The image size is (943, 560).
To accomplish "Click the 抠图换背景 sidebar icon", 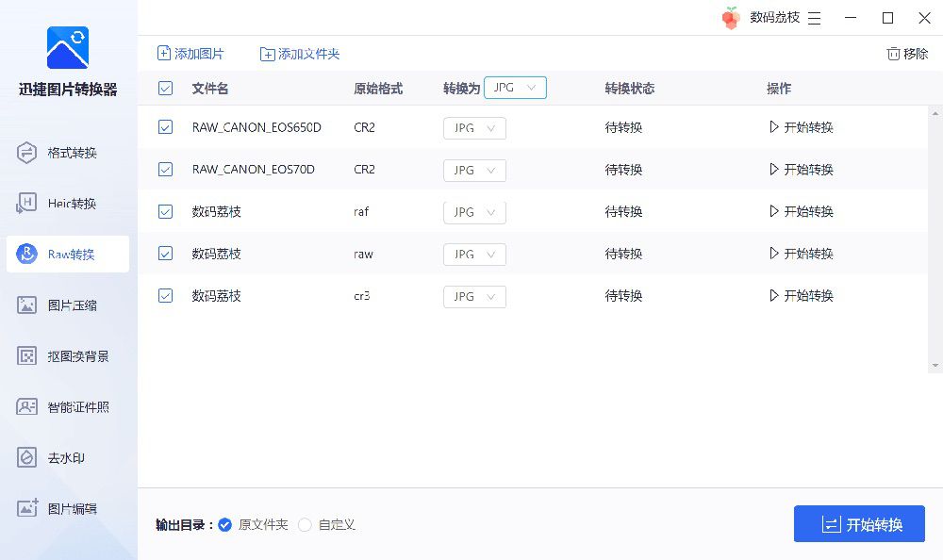I will pyautogui.click(x=26, y=356).
